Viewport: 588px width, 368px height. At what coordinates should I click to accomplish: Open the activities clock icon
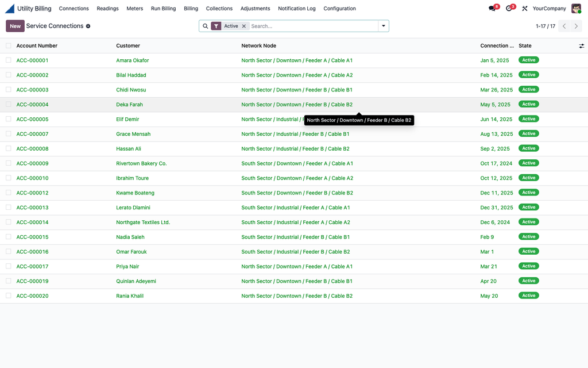[x=509, y=8]
